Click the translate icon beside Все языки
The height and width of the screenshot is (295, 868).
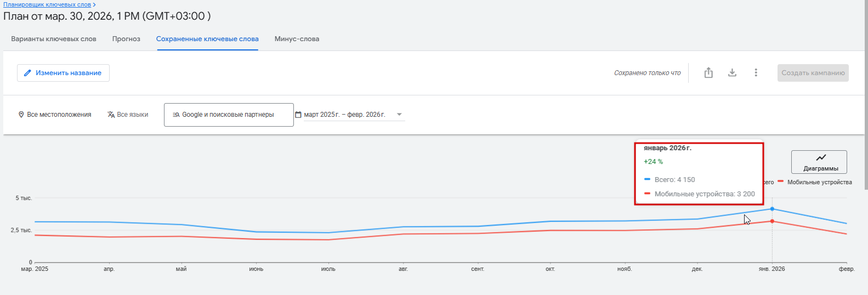[111, 115]
